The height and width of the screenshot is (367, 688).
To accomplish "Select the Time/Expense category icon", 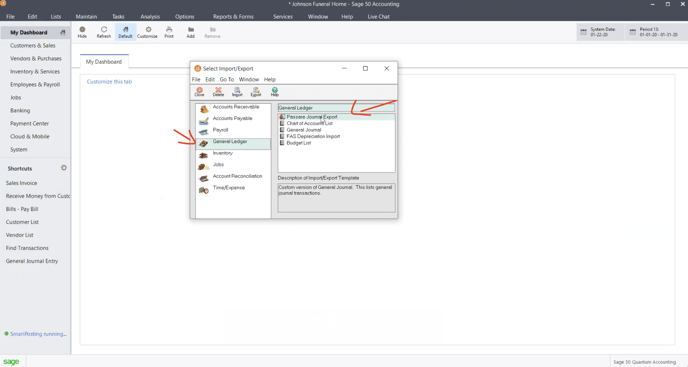I will (204, 190).
